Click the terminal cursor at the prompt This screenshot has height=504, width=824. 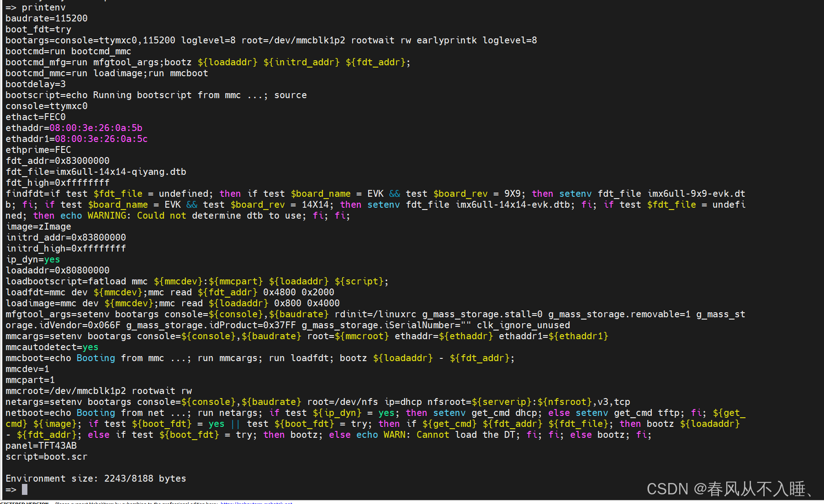[24, 489]
